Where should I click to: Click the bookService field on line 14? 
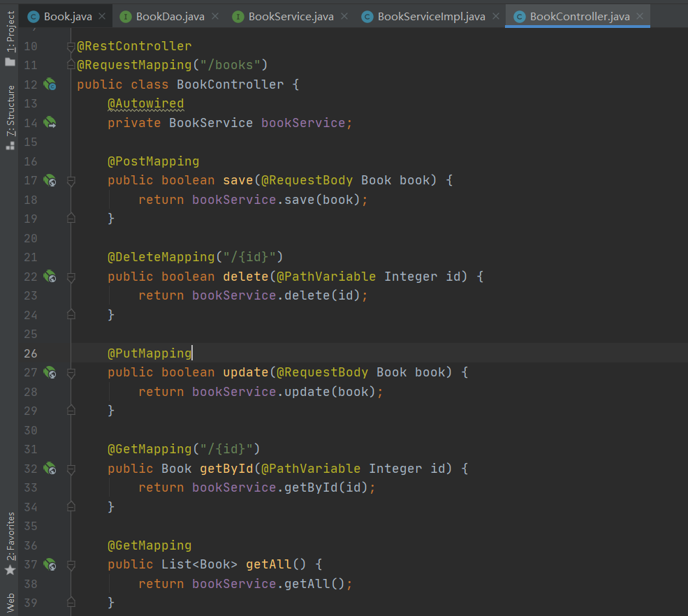[302, 123]
